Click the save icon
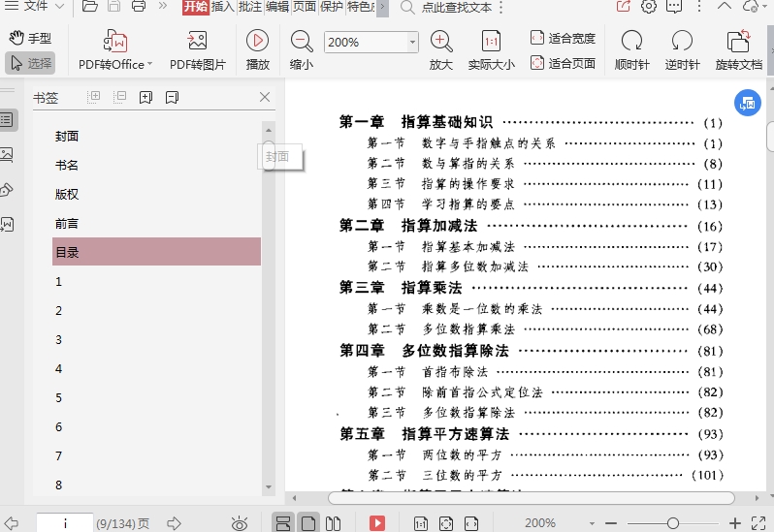 [x=114, y=7]
